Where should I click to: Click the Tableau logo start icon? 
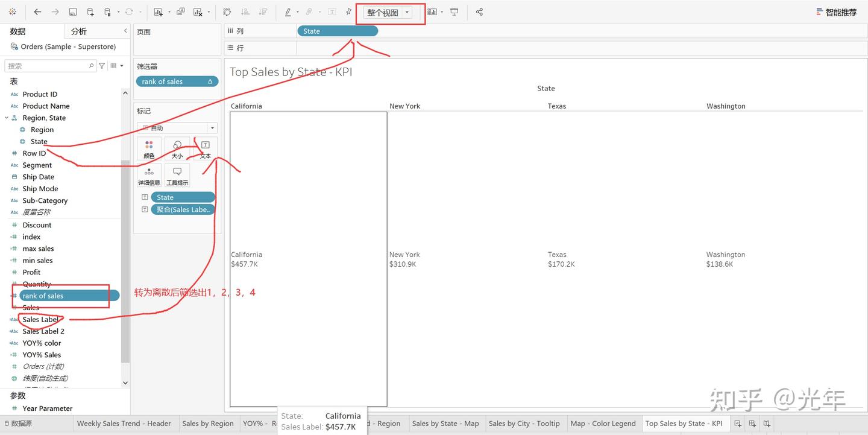13,12
